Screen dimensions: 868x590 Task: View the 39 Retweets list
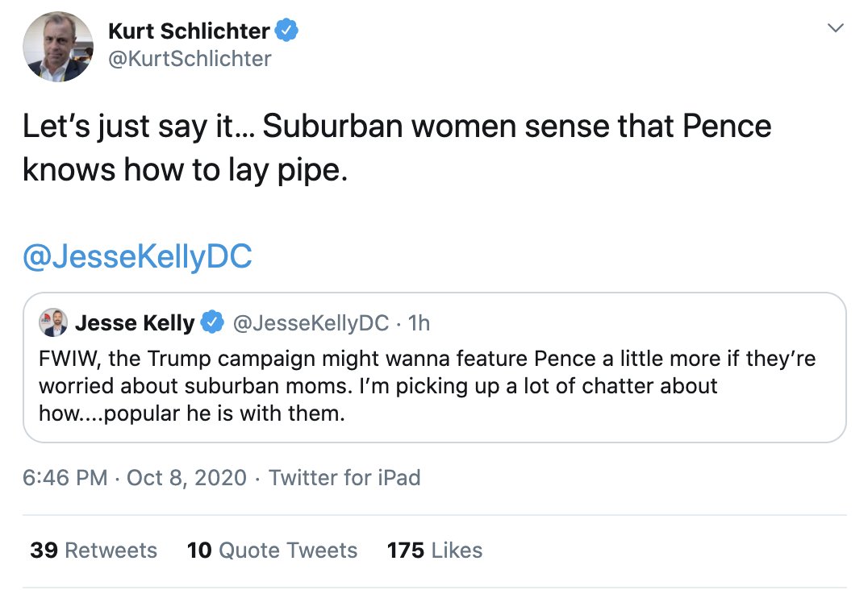tap(94, 551)
